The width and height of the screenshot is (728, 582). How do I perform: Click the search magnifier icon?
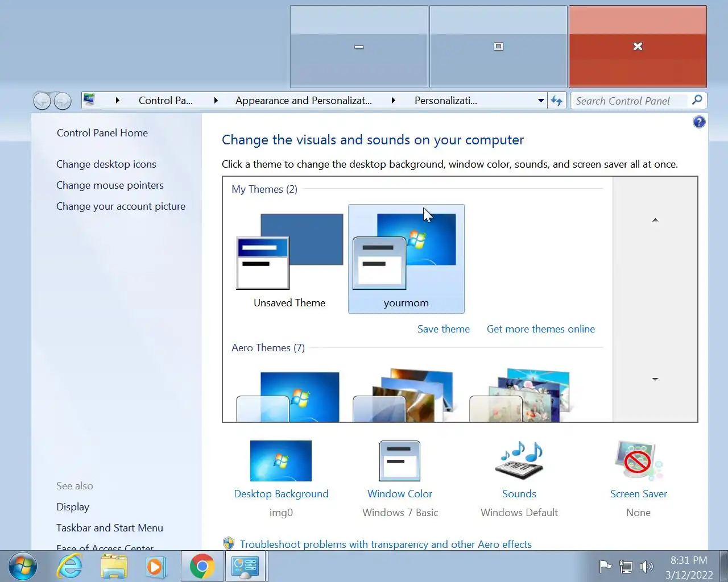tap(697, 100)
